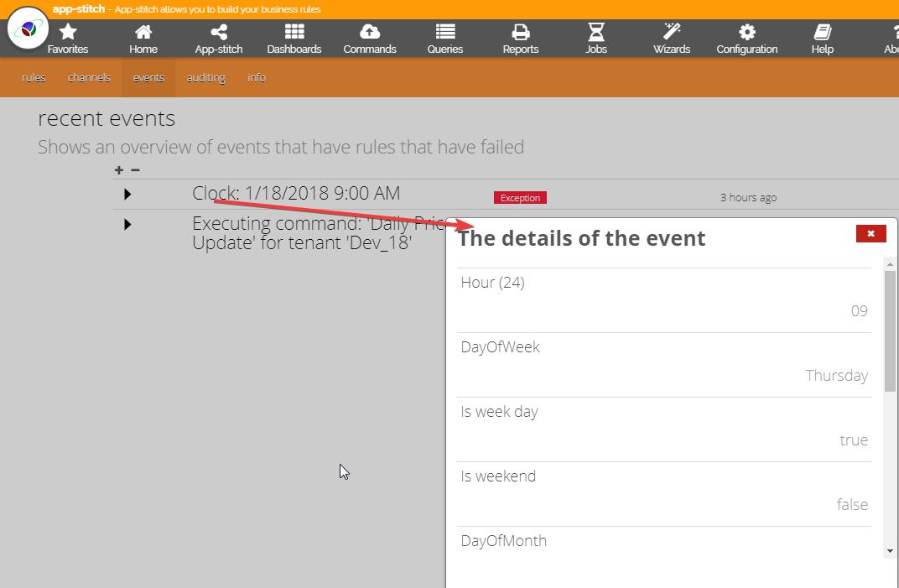Image resolution: width=899 pixels, height=588 pixels.
Task: Expand all events with plus sign
Action: (x=119, y=170)
